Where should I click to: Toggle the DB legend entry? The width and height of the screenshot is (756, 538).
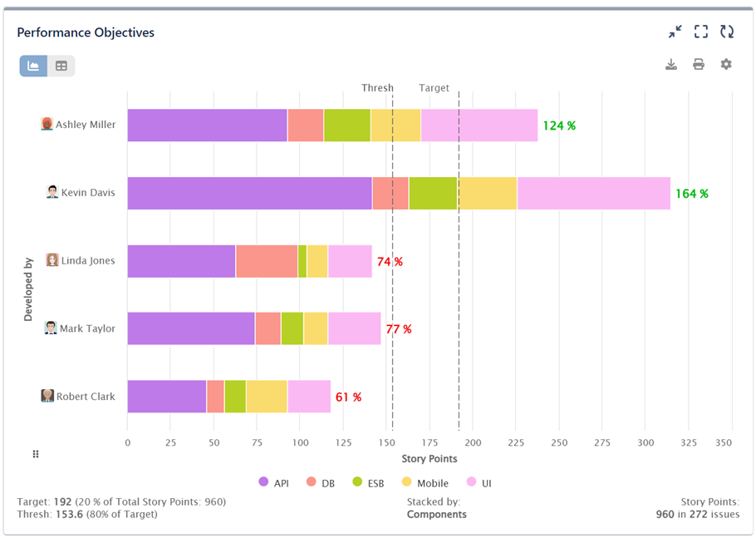click(321, 482)
